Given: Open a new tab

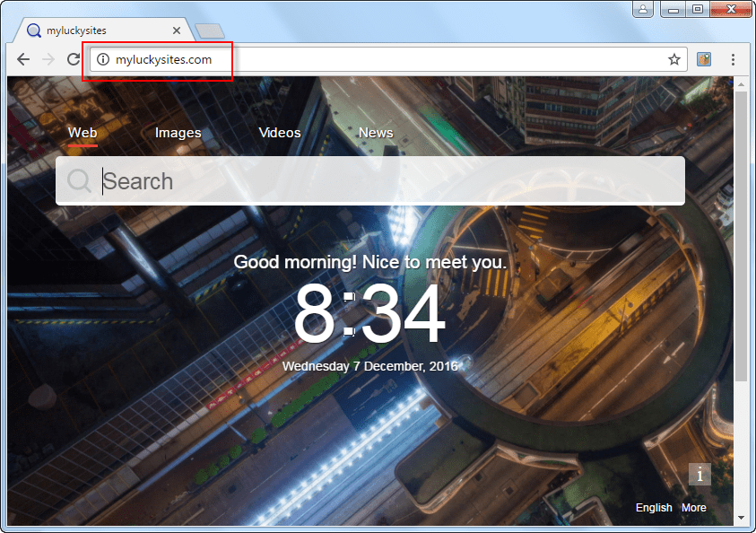Looking at the screenshot, I should pos(210,31).
